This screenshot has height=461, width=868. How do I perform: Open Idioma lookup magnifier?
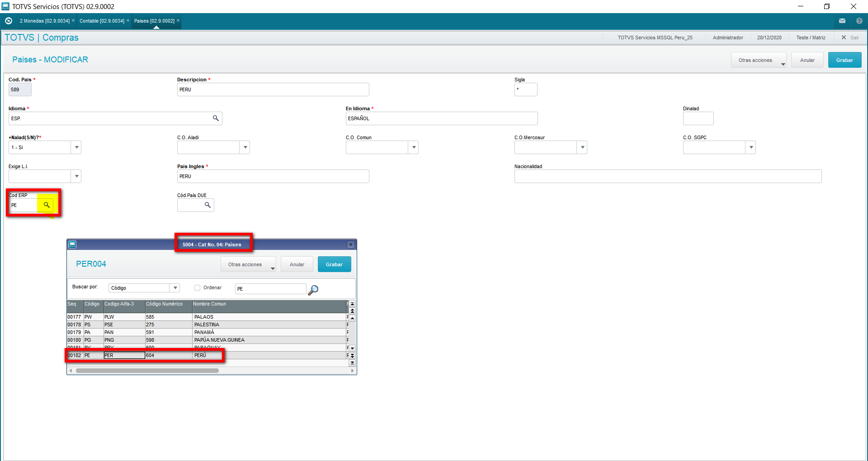click(216, 118)
